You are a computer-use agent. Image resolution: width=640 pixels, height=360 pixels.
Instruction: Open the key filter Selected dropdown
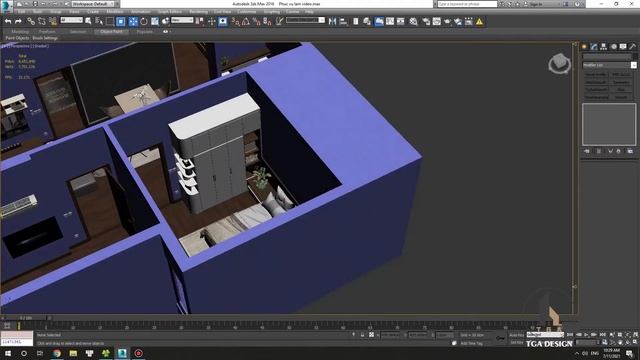click(x=545, y=335)
